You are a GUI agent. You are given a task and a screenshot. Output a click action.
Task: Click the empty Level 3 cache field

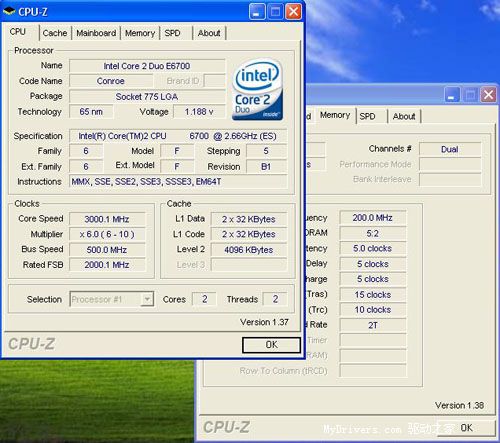[249, 265]
